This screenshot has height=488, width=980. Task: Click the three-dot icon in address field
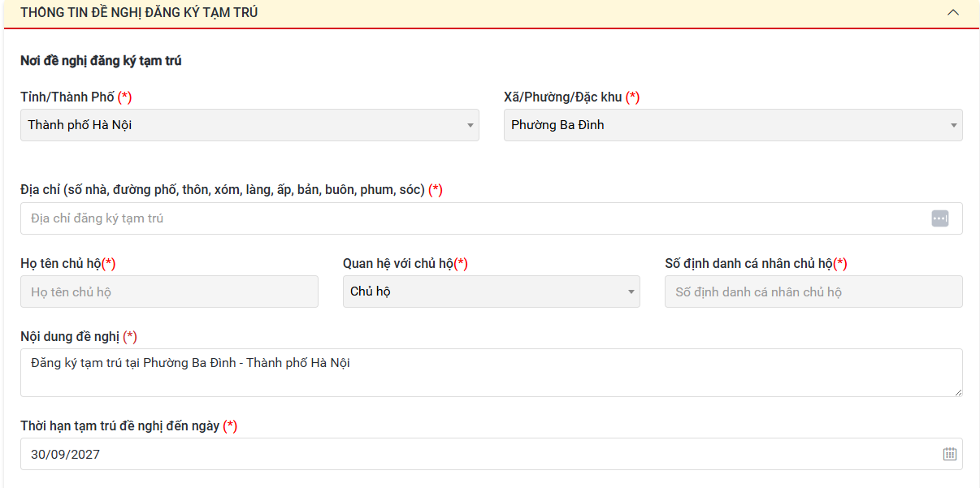tap(939, 218)
